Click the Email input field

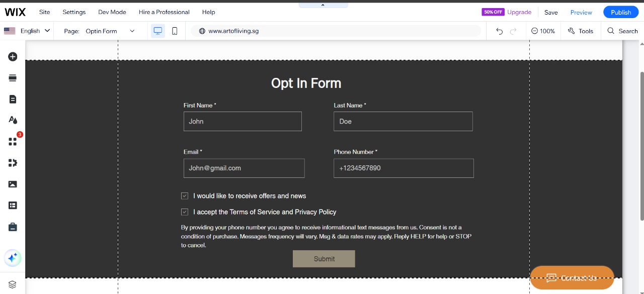point(244,168)
